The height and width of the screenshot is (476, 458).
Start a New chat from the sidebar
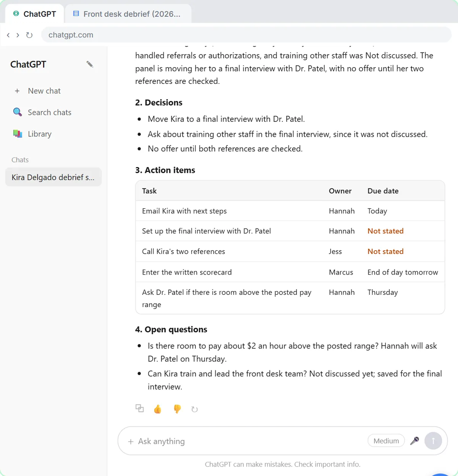(x=53, y=91)
